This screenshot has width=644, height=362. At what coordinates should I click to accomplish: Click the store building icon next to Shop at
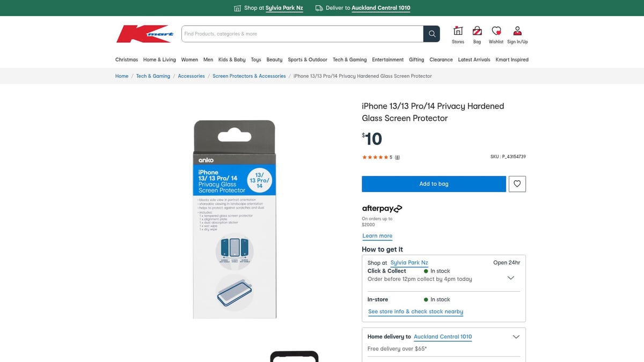coord(237,9)
